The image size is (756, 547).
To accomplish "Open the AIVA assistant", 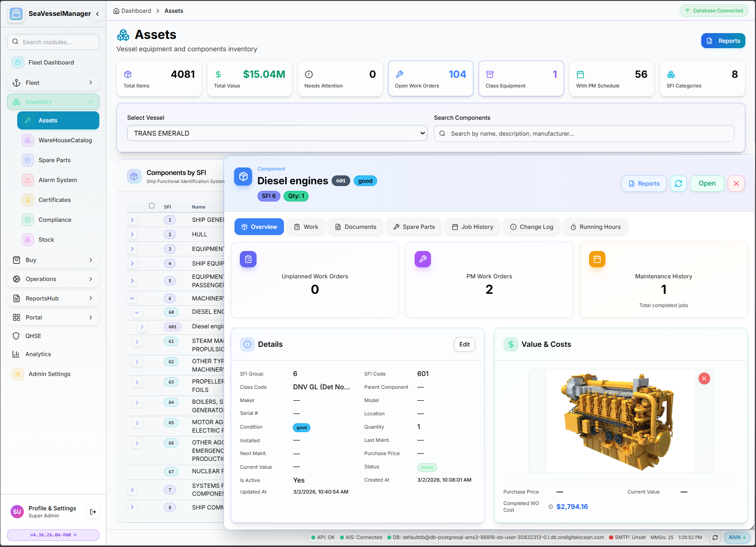I will tap(736, 538).
